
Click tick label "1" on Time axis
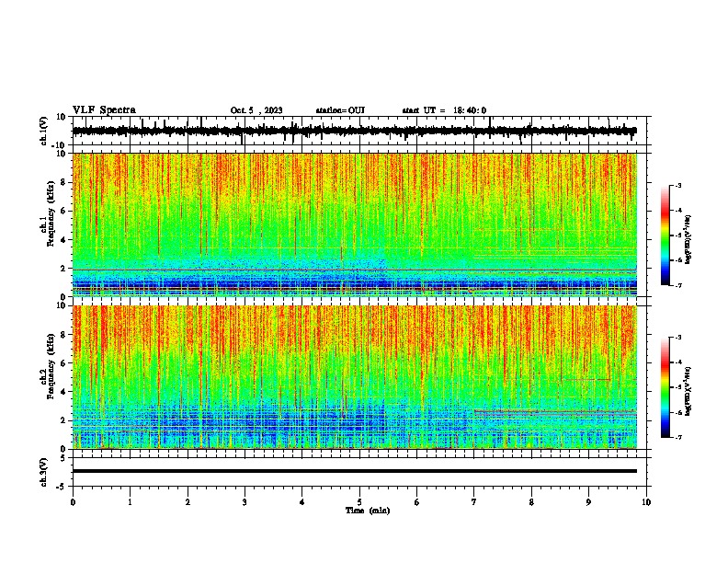click(130, 502)
